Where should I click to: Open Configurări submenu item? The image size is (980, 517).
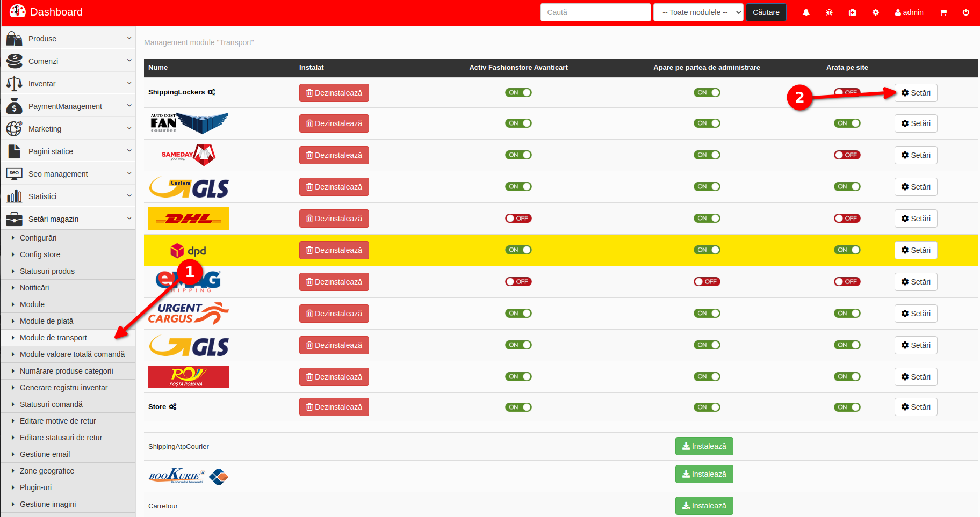[x=68, y=238]
